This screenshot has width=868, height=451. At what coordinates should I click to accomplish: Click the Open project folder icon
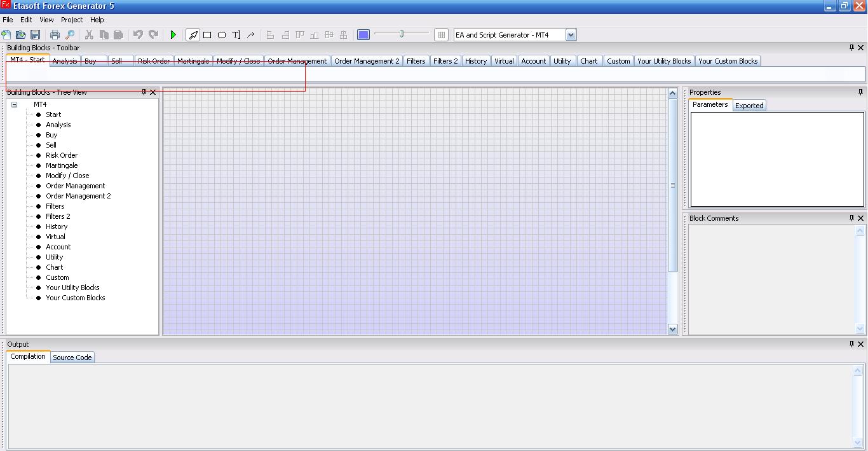point(21,35)
